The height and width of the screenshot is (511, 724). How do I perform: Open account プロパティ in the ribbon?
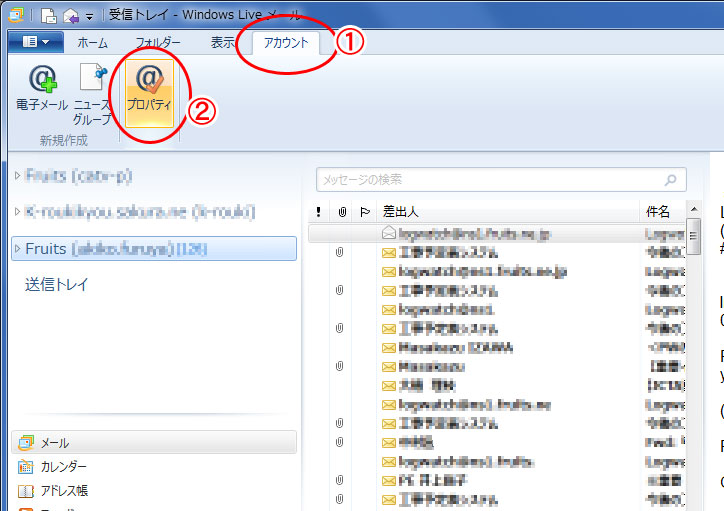click(x=149, y=88)
